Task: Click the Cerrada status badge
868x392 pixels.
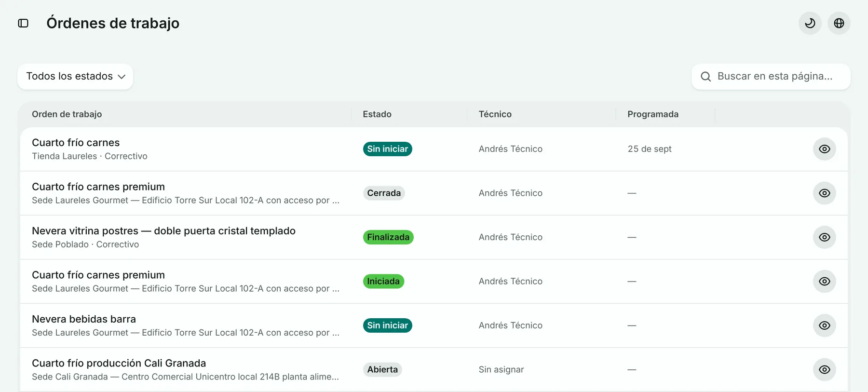Action: tap(384, 193)
